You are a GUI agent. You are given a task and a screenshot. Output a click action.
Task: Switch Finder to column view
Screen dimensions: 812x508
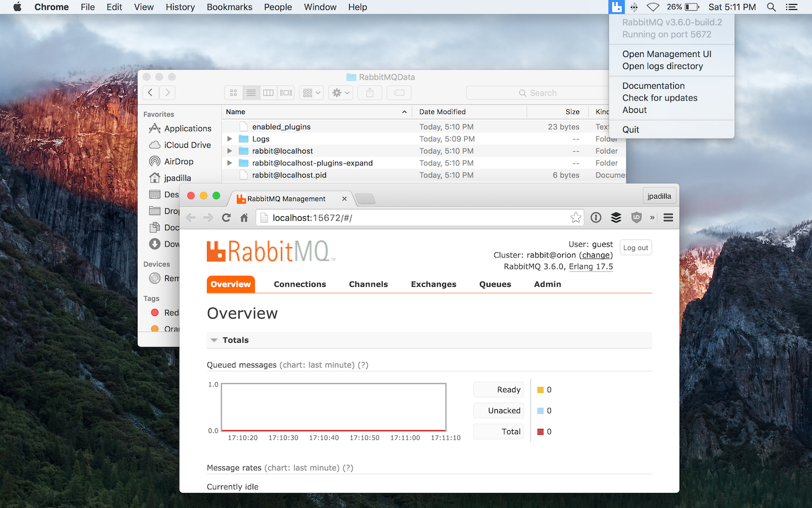point(268,93)
